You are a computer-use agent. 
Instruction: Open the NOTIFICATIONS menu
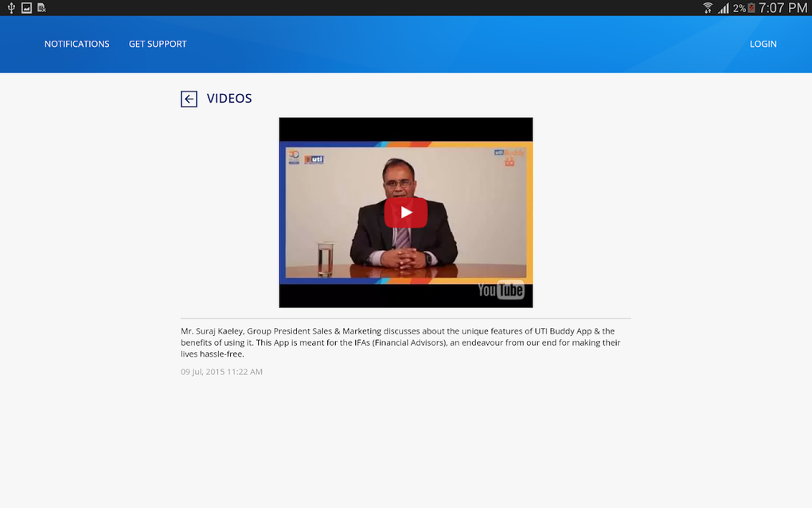coord(76,44)
